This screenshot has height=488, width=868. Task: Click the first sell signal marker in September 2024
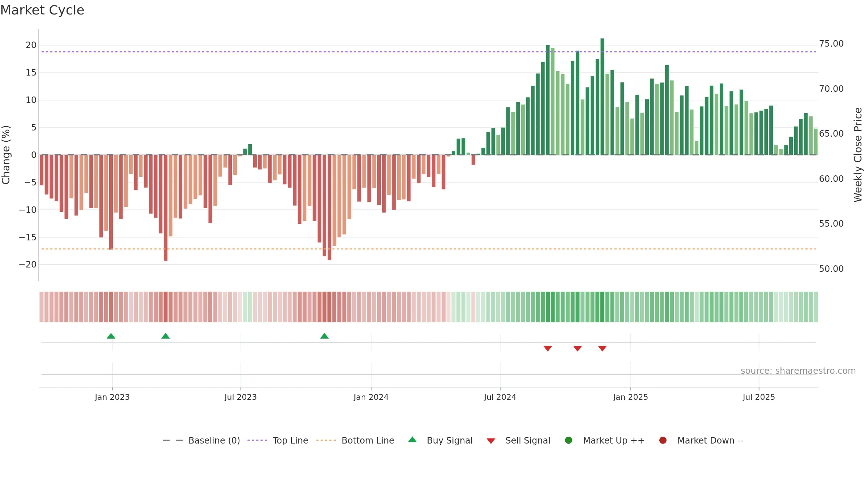pyautogui.click(x=548, y=348)
